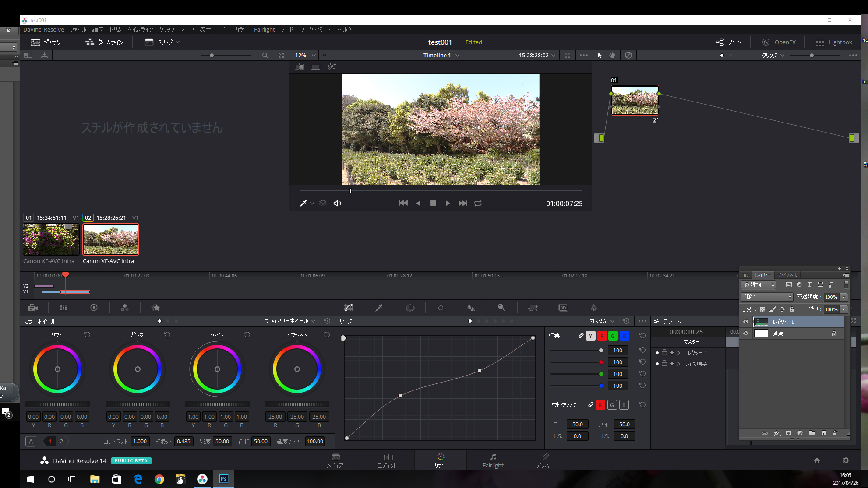Reset the Lift color wheel

(x=87, y=334)
